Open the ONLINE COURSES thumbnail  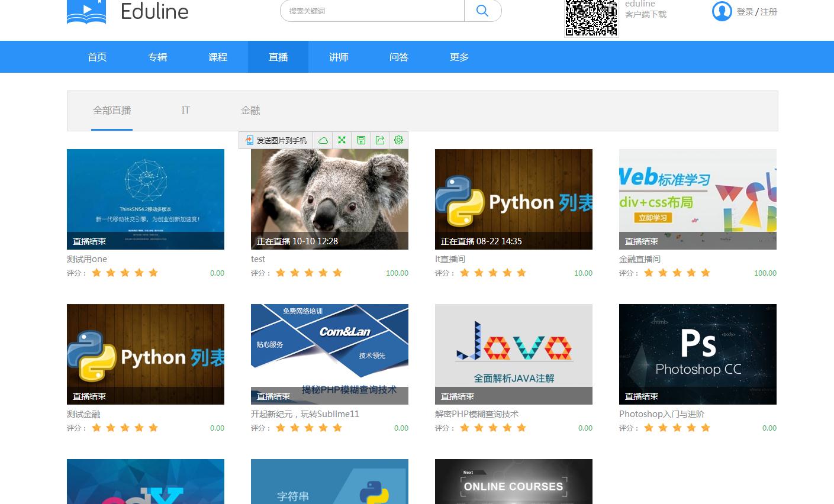click(514, 482)
